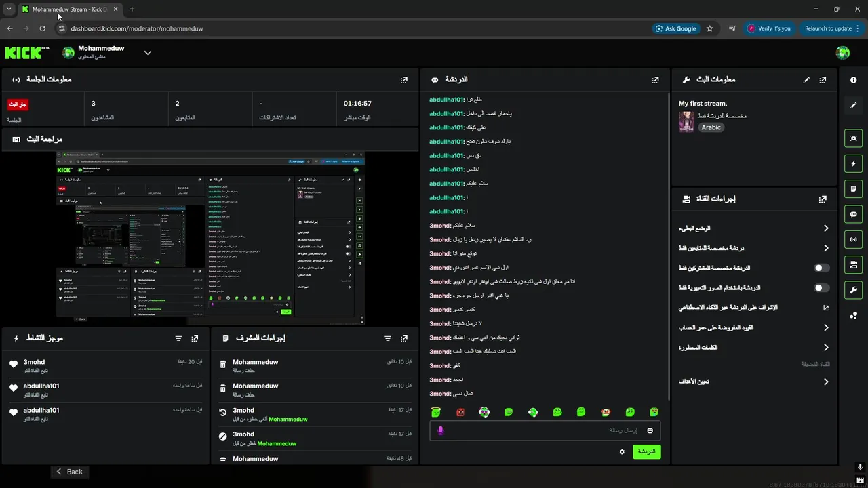Insert the headset-with-mic green emote
Screen dimensions: 868x488
click(533, 412)
